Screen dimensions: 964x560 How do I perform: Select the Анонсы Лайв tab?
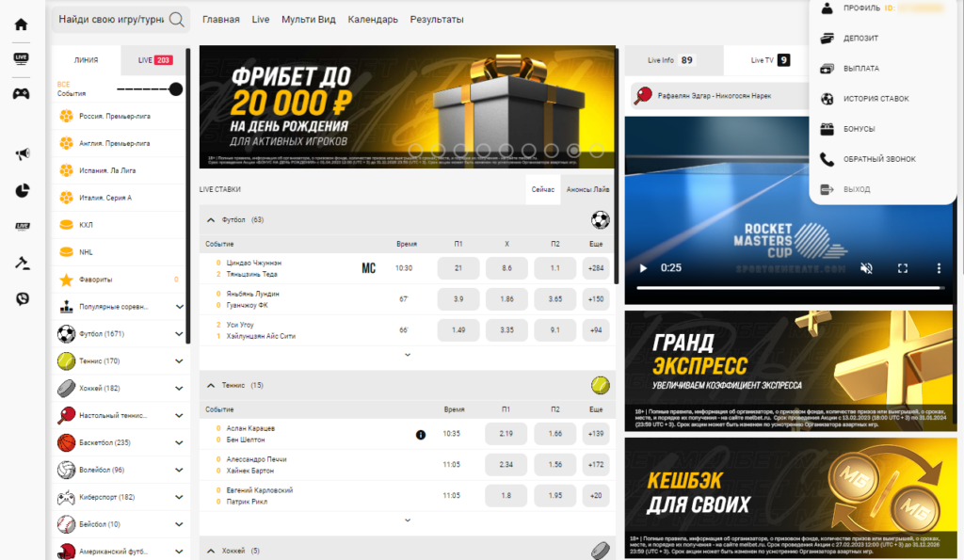pos(587,189)
